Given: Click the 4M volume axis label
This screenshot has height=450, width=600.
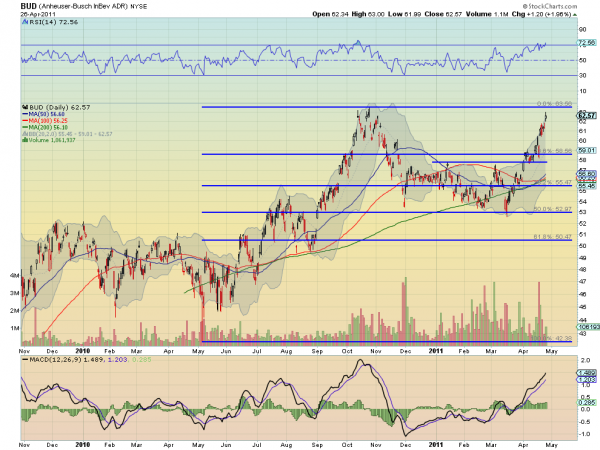Looking at the screenshot, I should coord(14,276).
